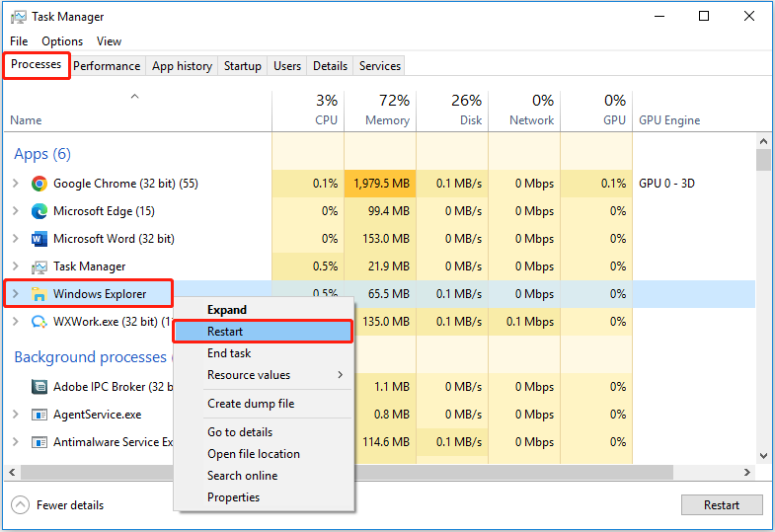Screen dimensions: 775x532
Task: Select Properties in the context menu
Action: [x=263, y=497]
